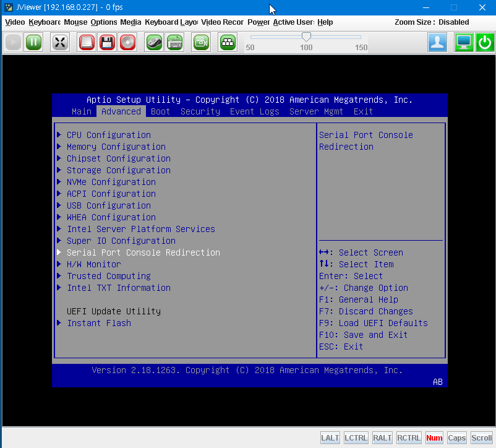Click the play (resume redirection) toolbar icon
Image resolution: width=496 pixels, height=448 pixels.
pos(13,43)
